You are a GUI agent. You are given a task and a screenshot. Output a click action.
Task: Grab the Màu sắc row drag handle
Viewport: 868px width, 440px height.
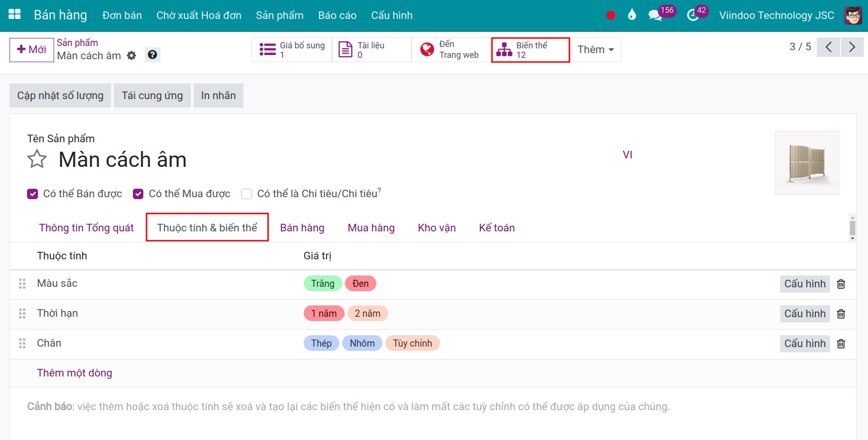tap(22, 284)
